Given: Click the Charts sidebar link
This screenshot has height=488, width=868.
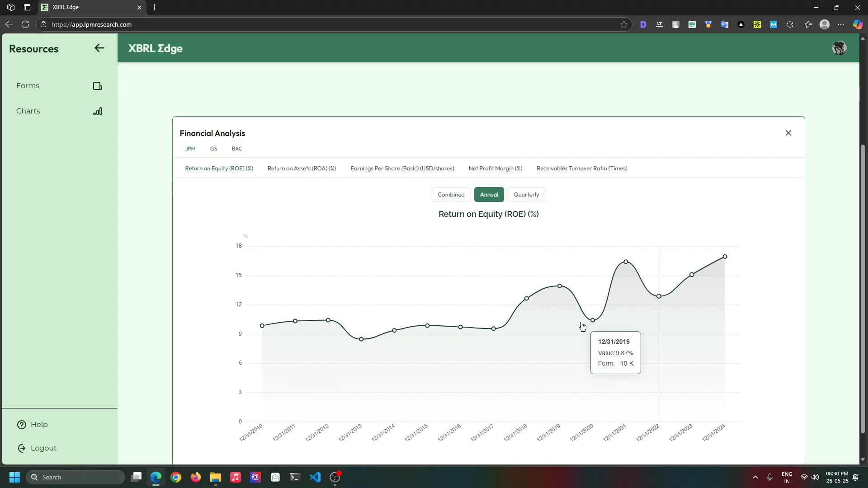Looking at the screenshot, I should tap(28, 111).
